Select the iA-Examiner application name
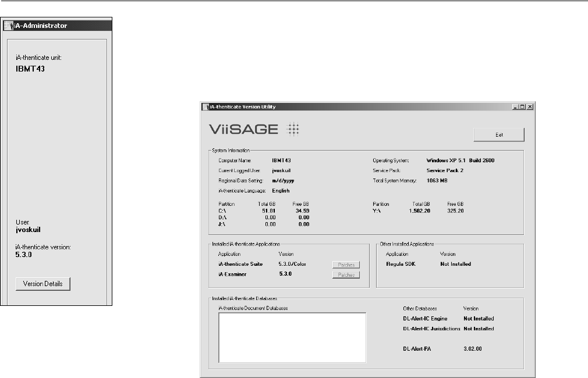This screenshot has width=588, height=378. [x=232, y=274]
